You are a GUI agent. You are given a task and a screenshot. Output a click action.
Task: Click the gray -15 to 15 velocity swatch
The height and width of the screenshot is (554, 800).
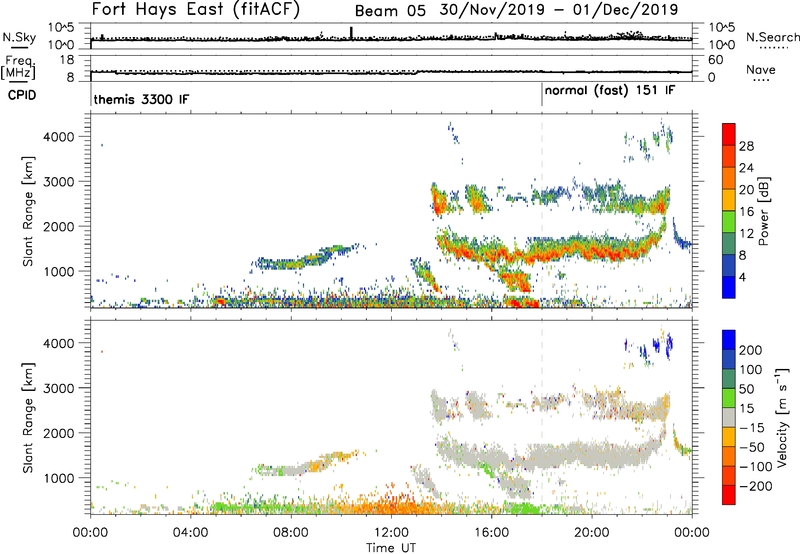click(x=729, y=417)
